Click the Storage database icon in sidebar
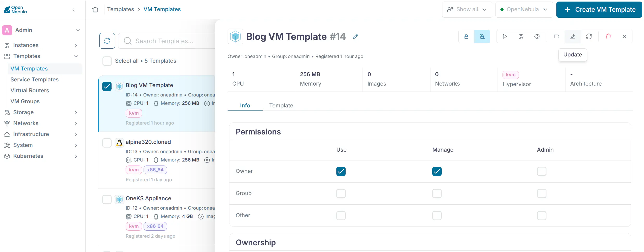This screenshot has height=252, width=644. pyautogui.click(x=7, y=112)
